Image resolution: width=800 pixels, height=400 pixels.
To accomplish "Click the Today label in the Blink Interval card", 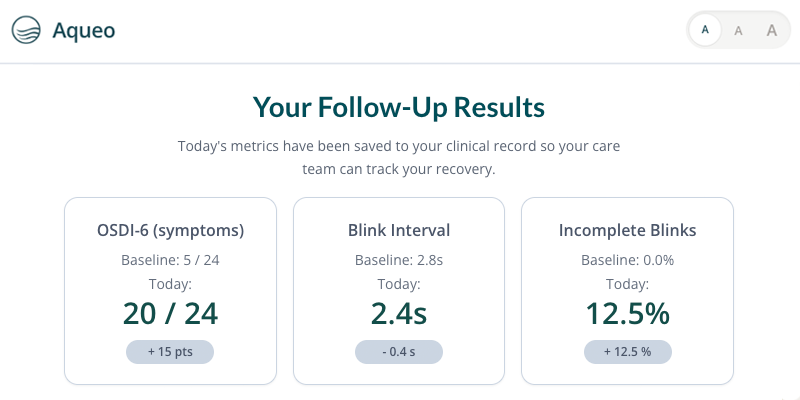I will 399,284.
